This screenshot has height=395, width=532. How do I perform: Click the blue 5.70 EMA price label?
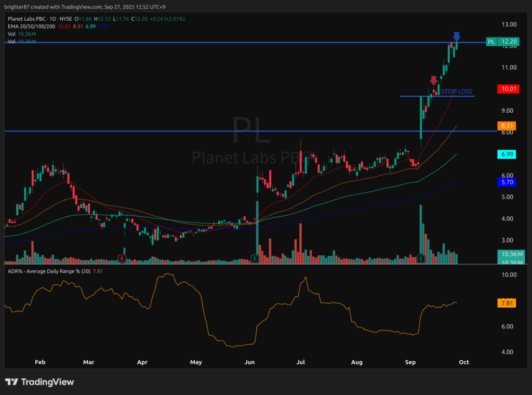coord(507,182)
